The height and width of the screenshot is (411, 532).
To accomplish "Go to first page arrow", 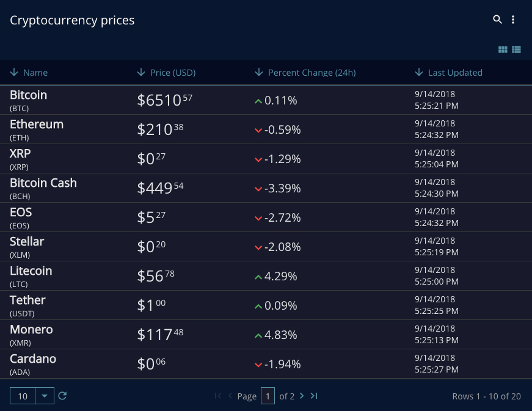I will [x=218, y=396].
